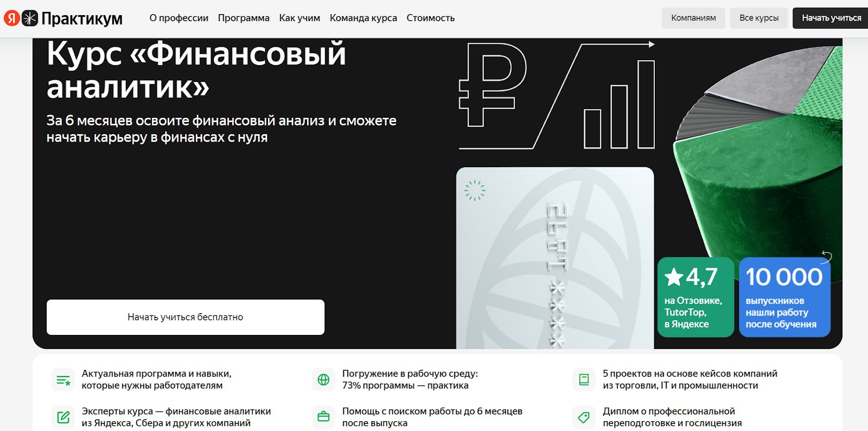Viewport: 868px width, 431px height.
Task: Select "Как учим" in the navigation
Action: coord(299,18)
